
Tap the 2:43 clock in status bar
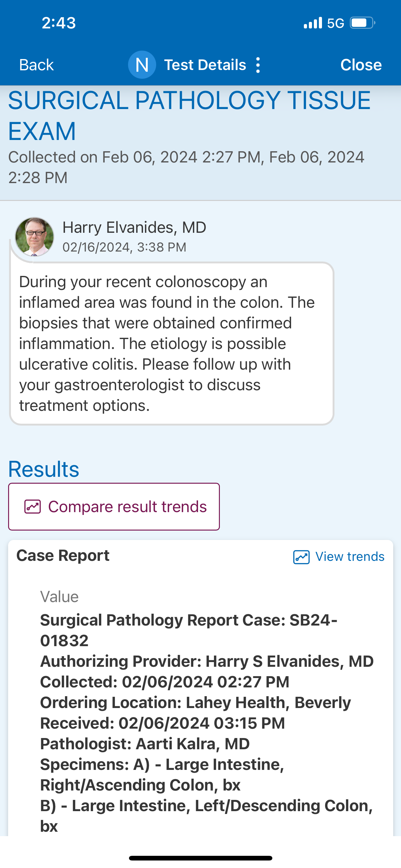[x=59, y=23]
